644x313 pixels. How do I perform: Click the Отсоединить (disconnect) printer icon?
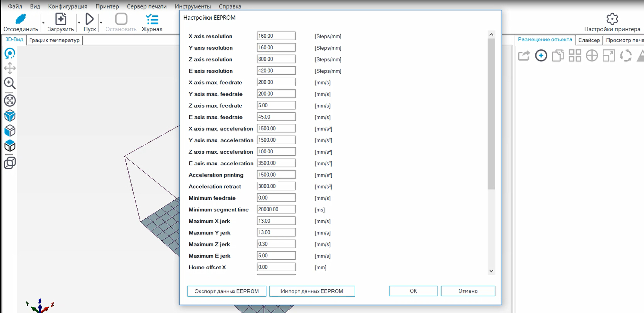[20, 19]
